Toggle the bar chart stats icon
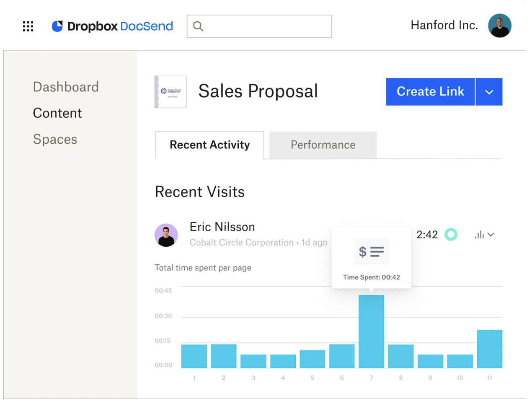Screen dimensions: 532x403 (x=479, y=235)
